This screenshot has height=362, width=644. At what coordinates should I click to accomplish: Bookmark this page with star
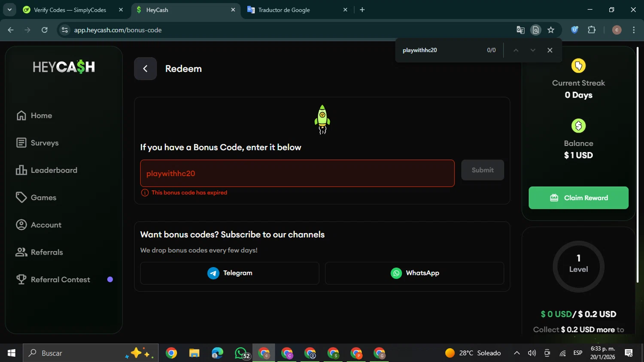pos(551,30)
